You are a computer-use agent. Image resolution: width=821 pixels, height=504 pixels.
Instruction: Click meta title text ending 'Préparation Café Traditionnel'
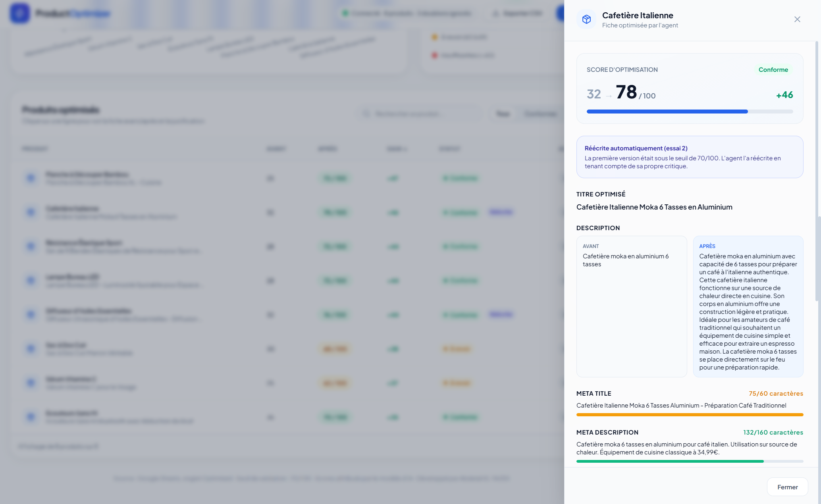tap(681, 406)
